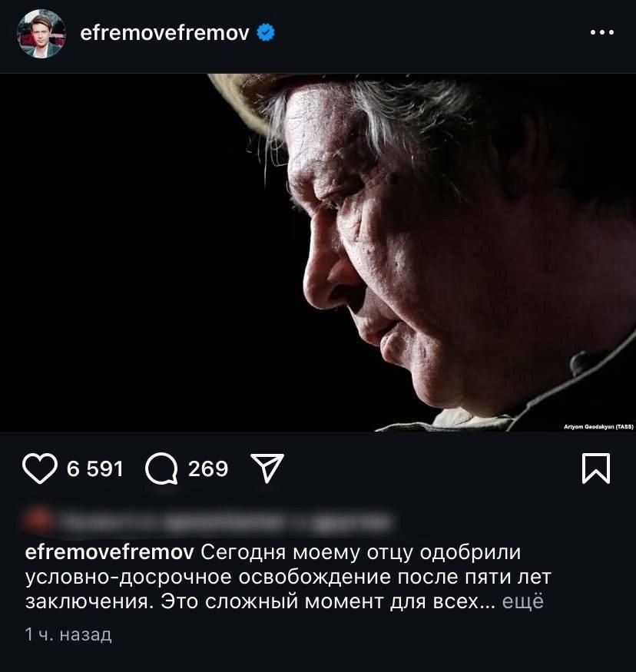
Task: Click условно-досрочное in the caption text
Action: pos(128,578)
